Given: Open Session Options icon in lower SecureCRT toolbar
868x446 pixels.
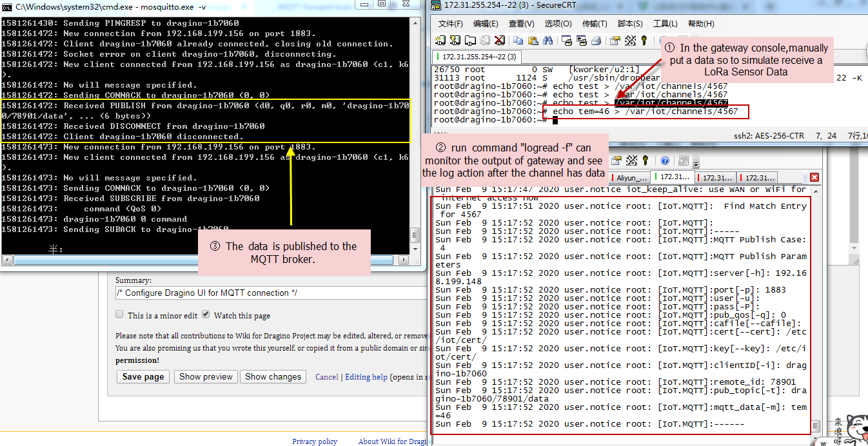Looking at the screenshot, I should pos(616,160).
